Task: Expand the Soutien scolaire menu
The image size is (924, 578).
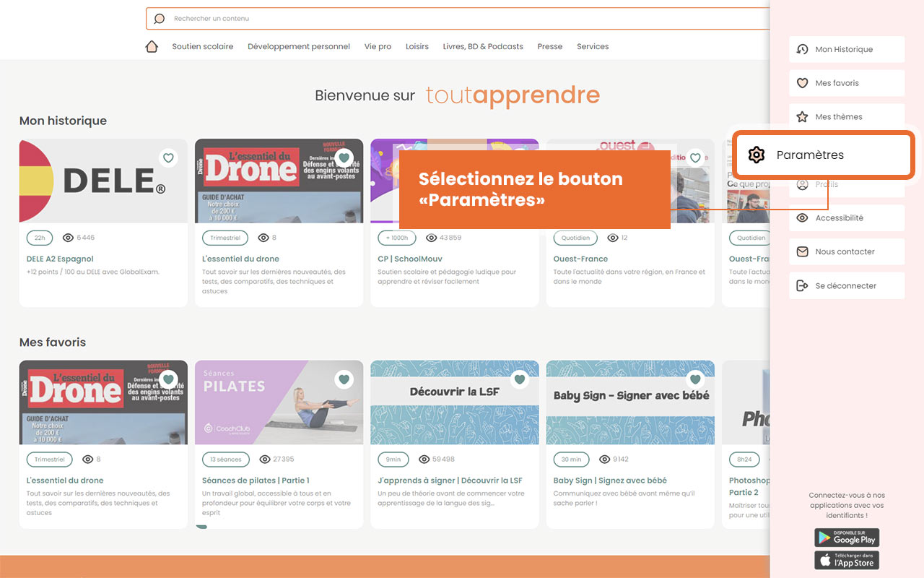Action: click(x=202, y=46)
